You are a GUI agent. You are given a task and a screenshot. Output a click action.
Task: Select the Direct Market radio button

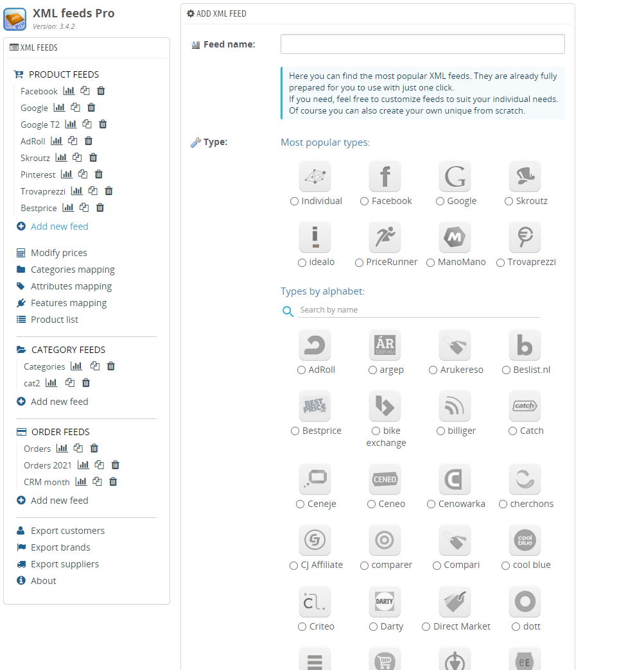pos(426,627)
